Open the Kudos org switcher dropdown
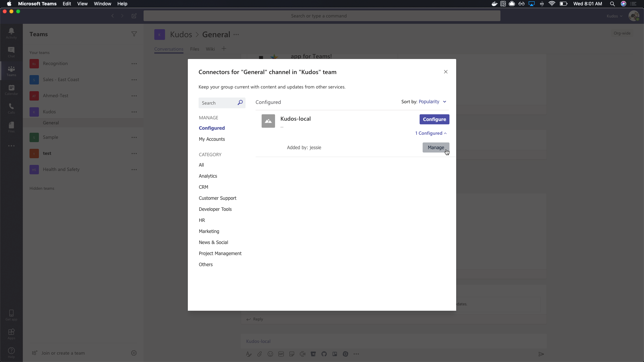Image resolution: width=644 pixels, height=362 pixels. [x=614, y=16]
